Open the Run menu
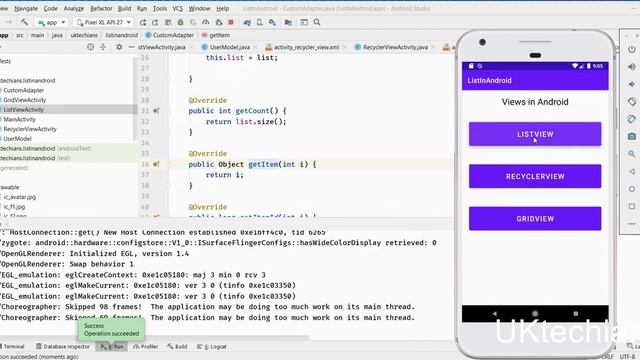This screenshot has width=640, height=360. (142, 8)
